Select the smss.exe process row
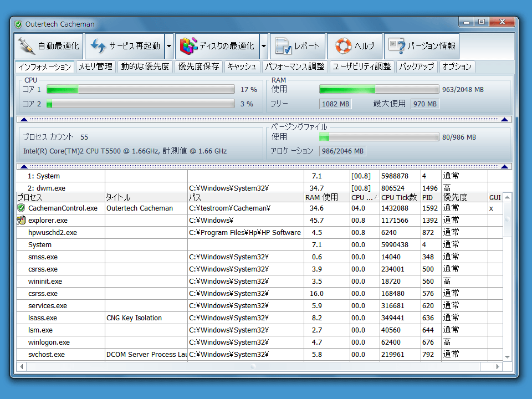Screen dimensions: 532x399 259,257
